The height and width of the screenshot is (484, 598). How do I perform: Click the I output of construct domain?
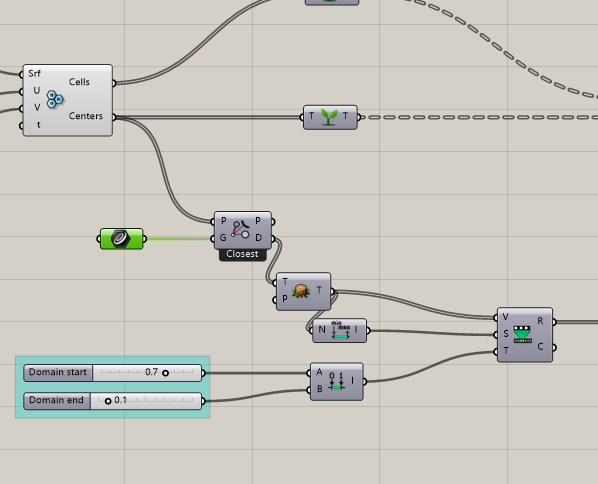pyautogui.click(x=352, y=381)
